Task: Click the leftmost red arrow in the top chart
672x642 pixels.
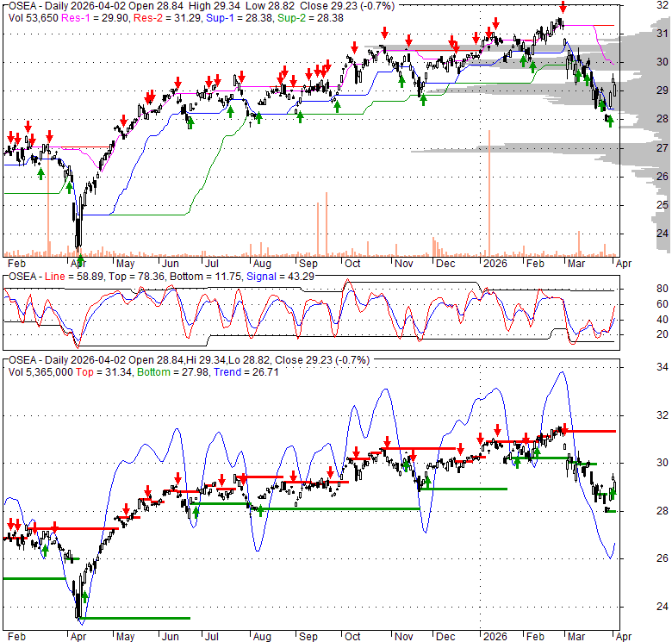Action: (11, 137)
